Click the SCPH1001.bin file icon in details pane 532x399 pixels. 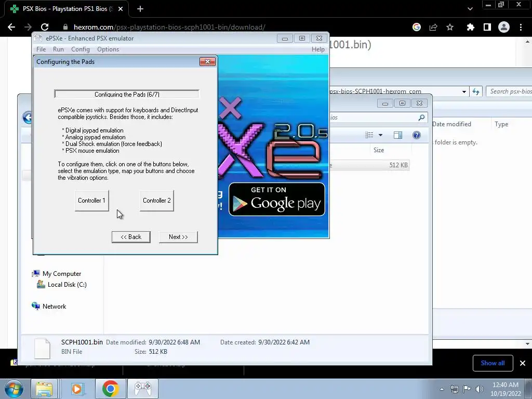(43, 349)
